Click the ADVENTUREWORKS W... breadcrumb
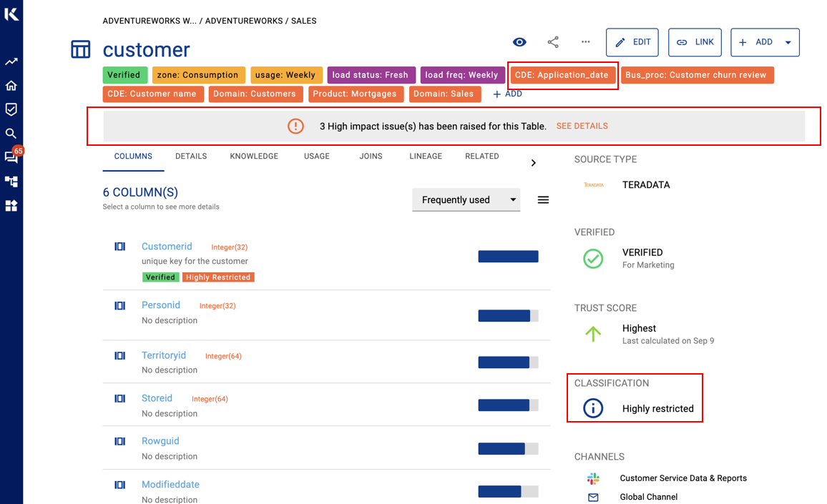827x504 pixels. point(150,21)
